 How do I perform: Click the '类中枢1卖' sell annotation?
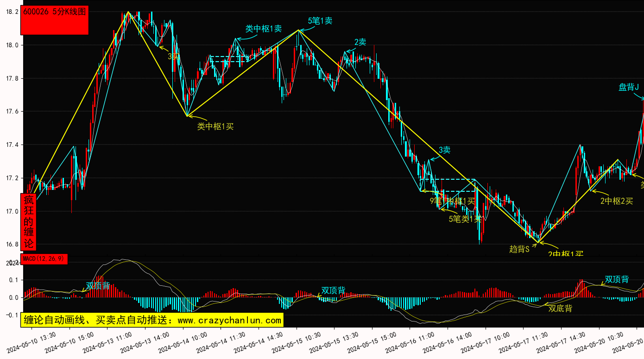coord(264,29)
